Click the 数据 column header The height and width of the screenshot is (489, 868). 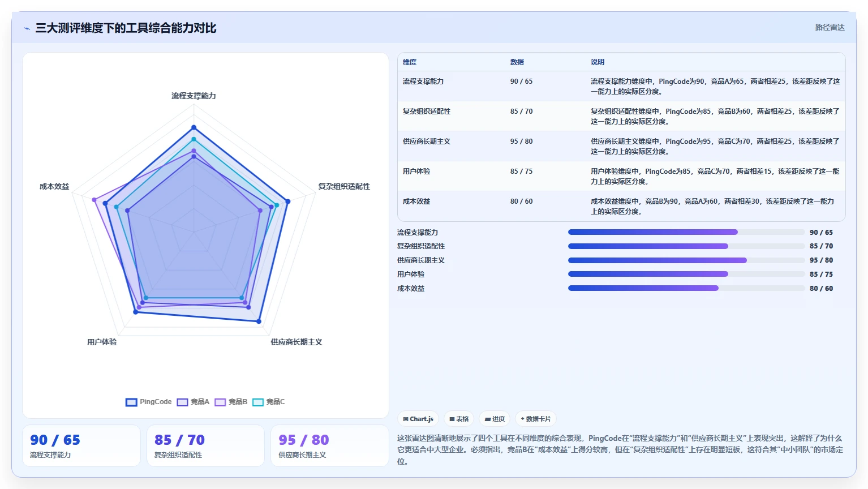click(517, 62)
